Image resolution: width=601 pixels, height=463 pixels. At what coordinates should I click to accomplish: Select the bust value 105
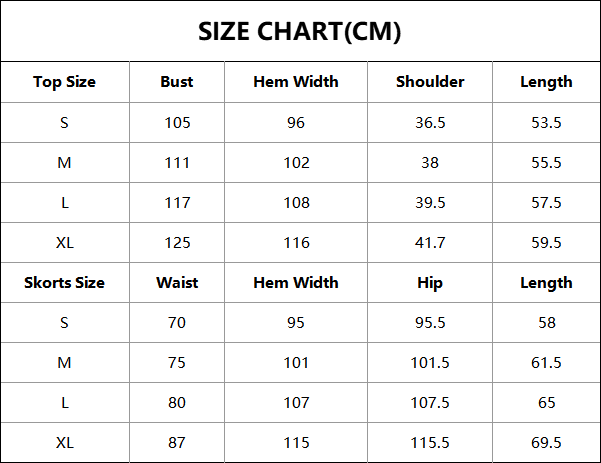coord(177,123)
